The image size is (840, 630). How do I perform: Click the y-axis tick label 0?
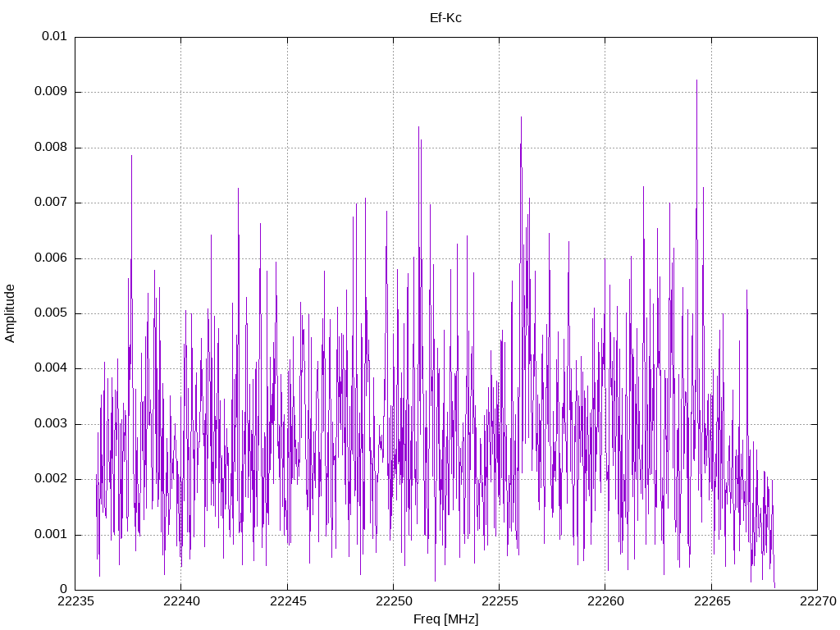[x=63, y=590]
